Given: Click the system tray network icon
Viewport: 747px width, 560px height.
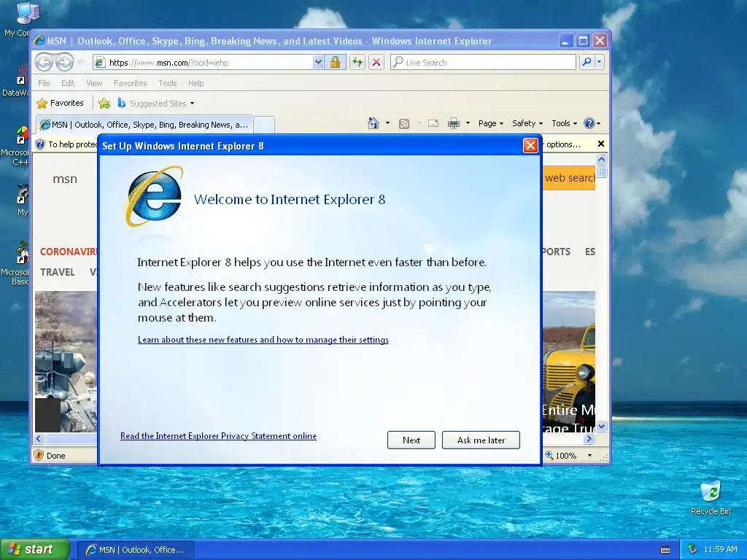Looking at the screenshot, I should click(x=693, y=550).
